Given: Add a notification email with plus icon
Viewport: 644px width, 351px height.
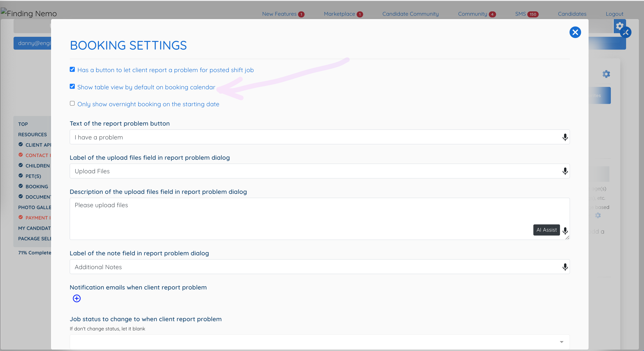Looking at the screenshot, I should [x=77, y=298].
